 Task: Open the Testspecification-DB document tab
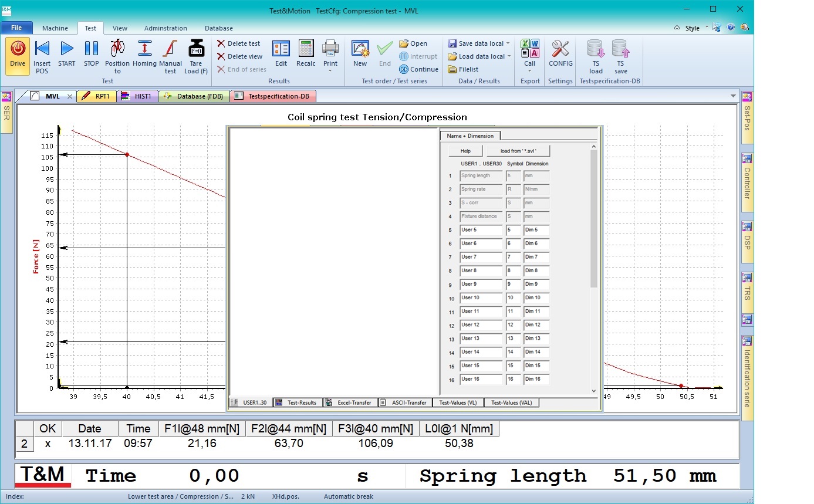[273, 96]
